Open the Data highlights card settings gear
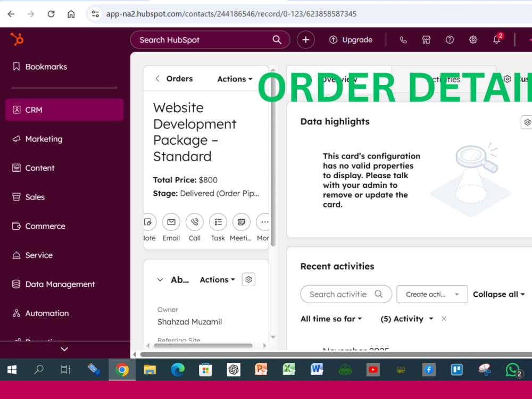The image size is (532, 399). pyautogui.click(x=527, y=122)
